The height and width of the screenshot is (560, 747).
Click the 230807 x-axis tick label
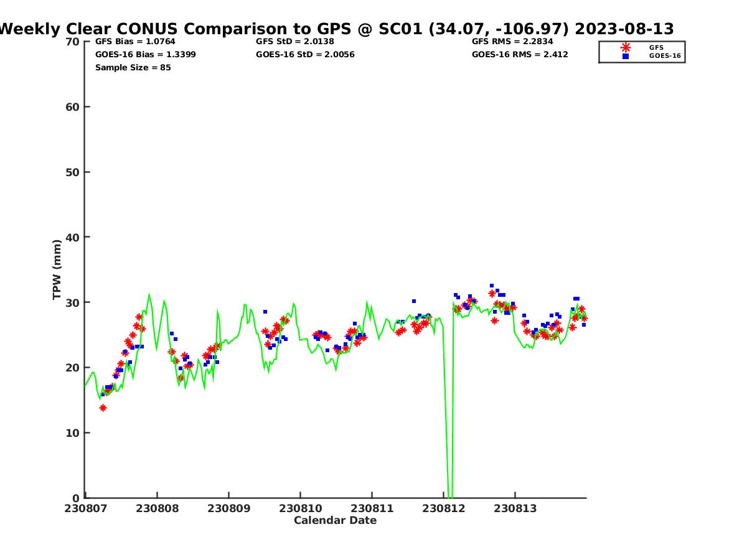point(85,508)
